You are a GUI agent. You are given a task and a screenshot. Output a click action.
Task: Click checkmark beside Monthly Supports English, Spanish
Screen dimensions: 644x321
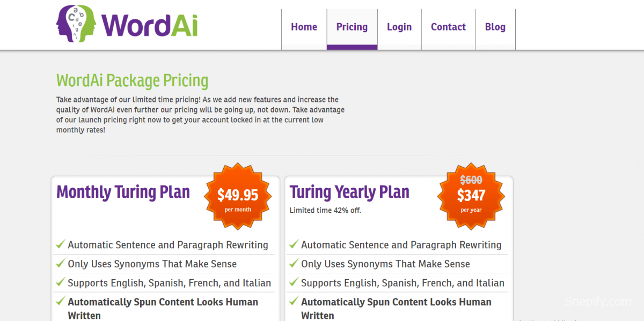61,282
